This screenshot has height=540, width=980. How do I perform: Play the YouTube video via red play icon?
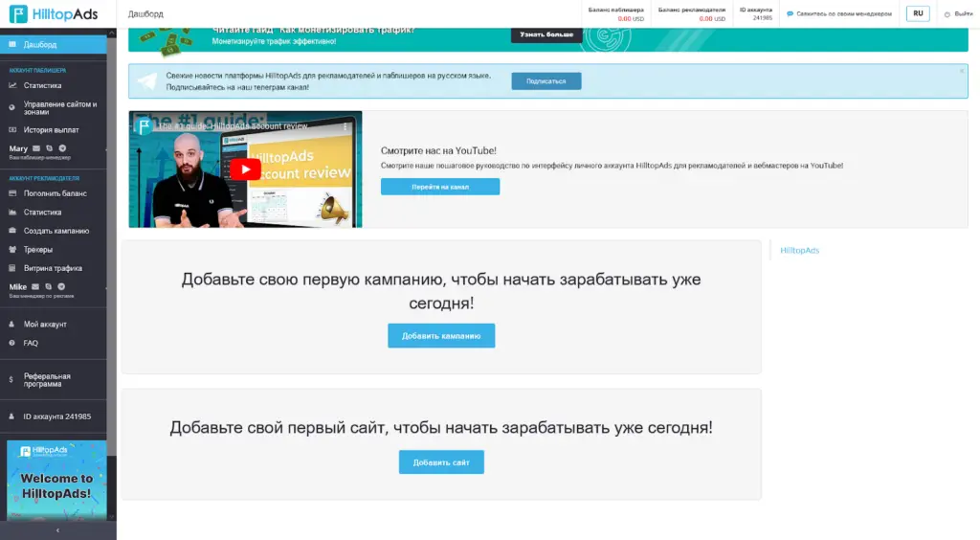[245, 169]
